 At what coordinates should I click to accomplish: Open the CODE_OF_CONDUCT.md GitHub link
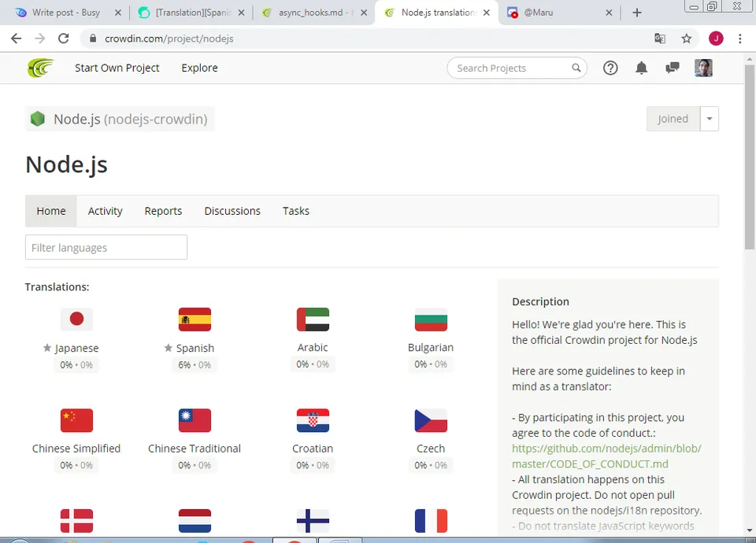(x=606, y=456)
